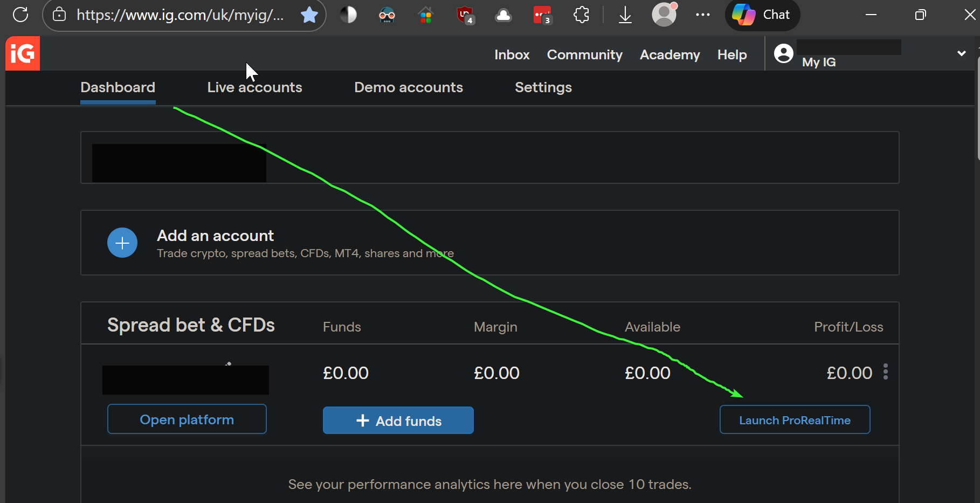
Task: Open the browser settings and more menu
Action: 703,15
